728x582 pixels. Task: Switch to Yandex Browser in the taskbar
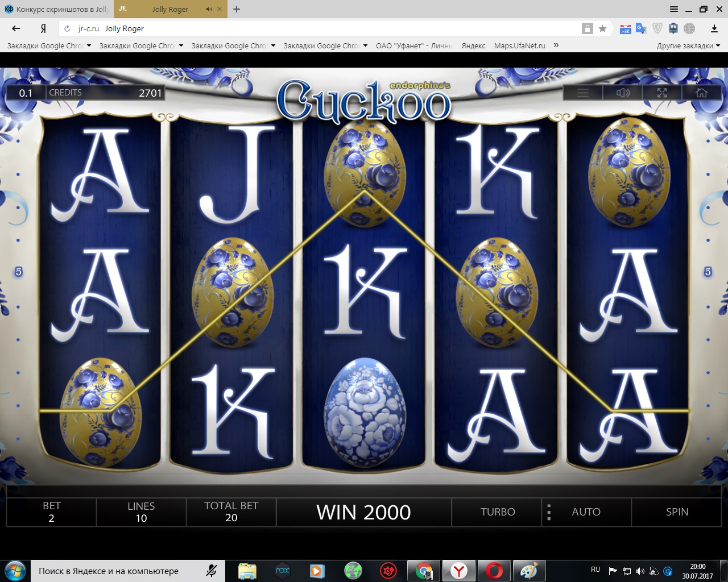(459, 571)
